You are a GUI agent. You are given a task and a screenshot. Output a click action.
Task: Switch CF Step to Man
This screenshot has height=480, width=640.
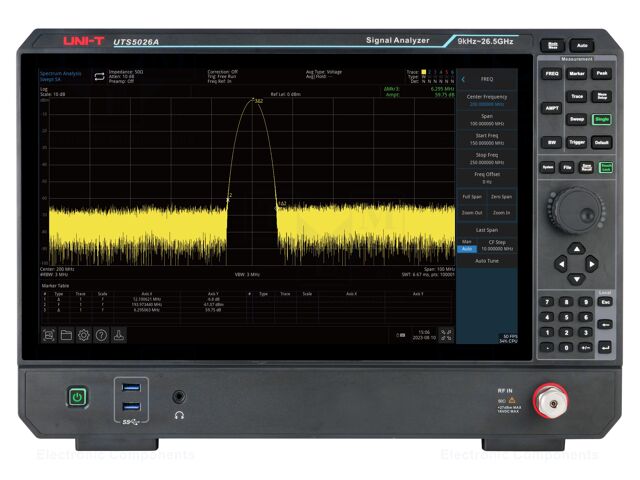[x=467, y=242]
